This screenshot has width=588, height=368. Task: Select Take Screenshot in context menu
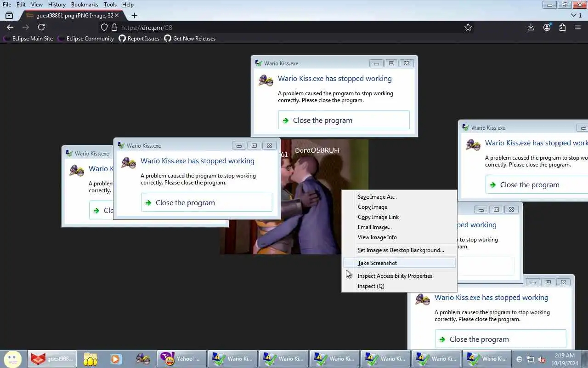399,263
